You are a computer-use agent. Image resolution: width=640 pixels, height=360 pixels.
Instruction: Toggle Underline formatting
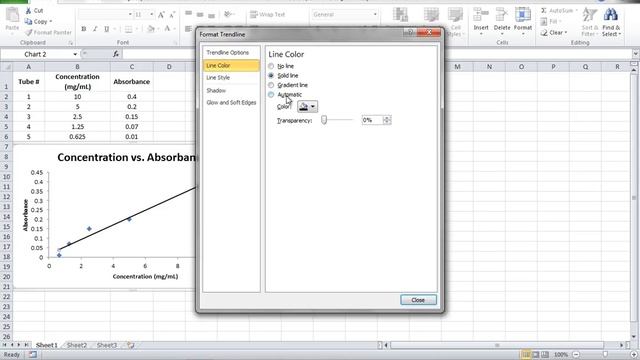coord(107,29)
